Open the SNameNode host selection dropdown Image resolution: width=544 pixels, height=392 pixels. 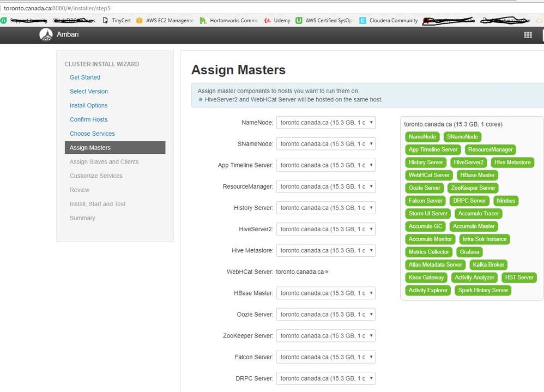pyautogui.click(x=326, y=143)
